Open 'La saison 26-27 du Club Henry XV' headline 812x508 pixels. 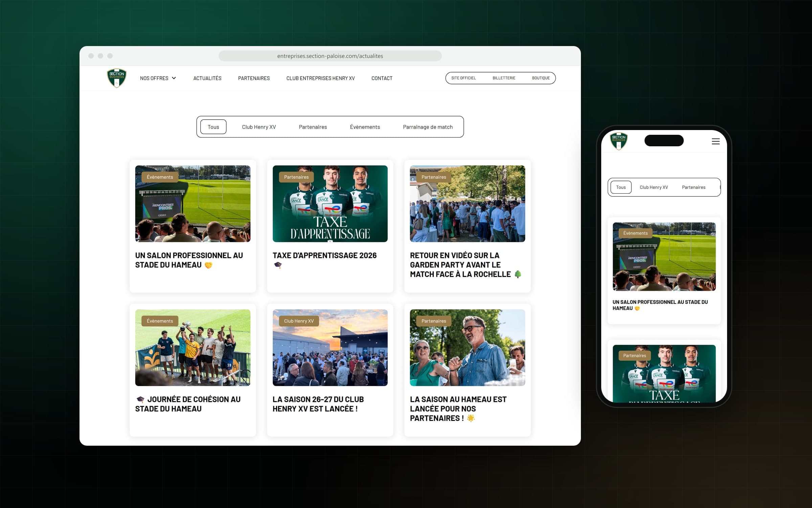point(318,404)
